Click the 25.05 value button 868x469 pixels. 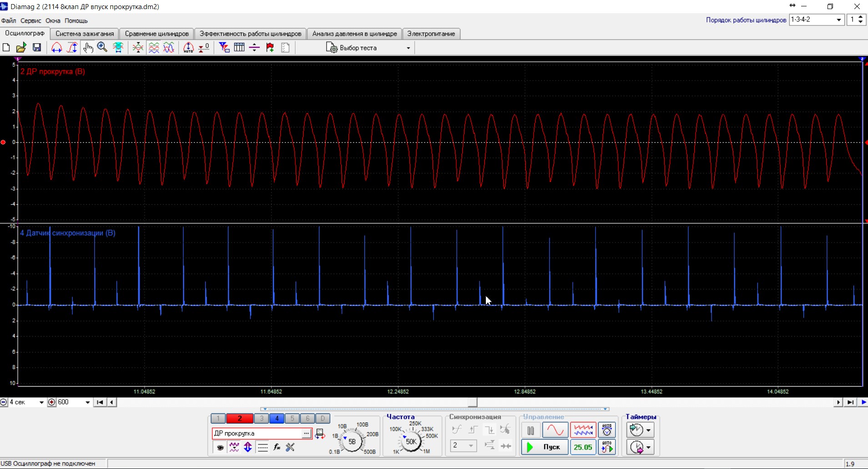click(583, 447)
